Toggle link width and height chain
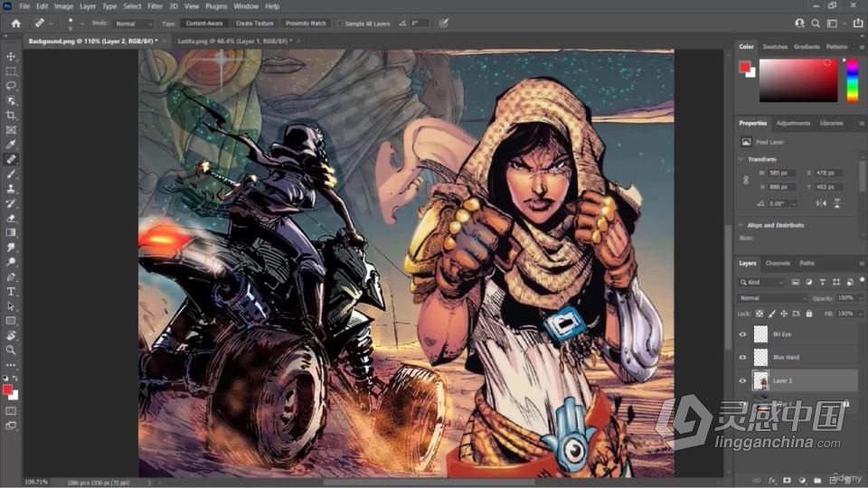Screen dimensions: 868x488 tap(746, 181)
